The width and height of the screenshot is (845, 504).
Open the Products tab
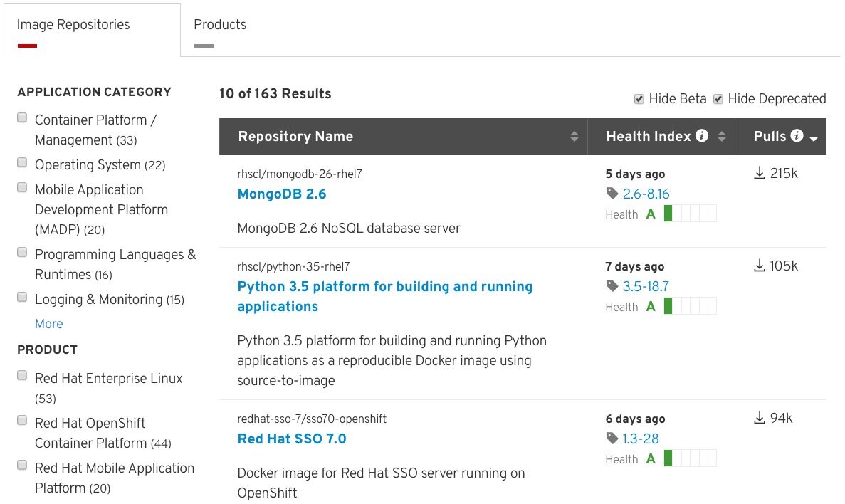pyautogui.click(x=220, y=25)
